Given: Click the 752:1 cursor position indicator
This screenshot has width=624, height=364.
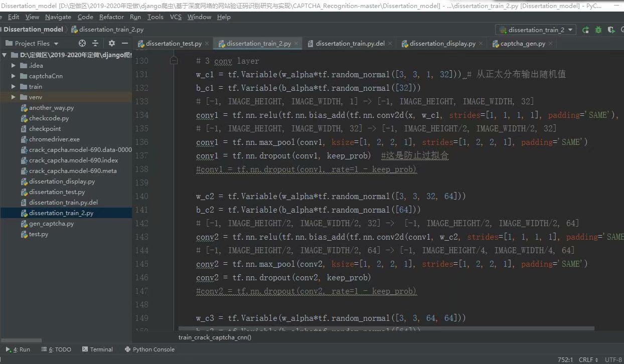Looking at the screenshot, I should pyautogui.click(x=565, y=359).
